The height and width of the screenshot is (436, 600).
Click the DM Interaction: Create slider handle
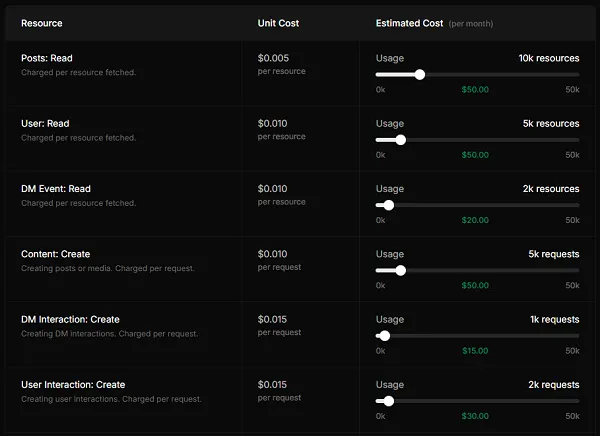tap(385, 336)
